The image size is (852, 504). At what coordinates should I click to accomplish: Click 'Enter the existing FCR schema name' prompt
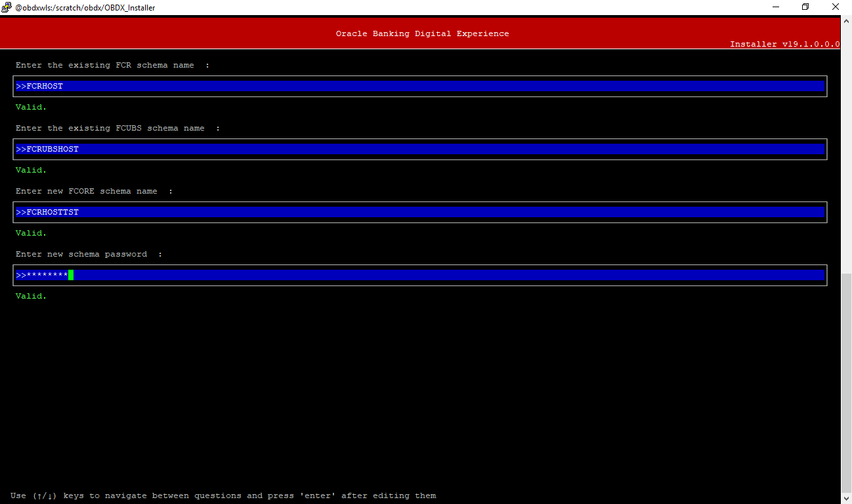click(105, 65)
